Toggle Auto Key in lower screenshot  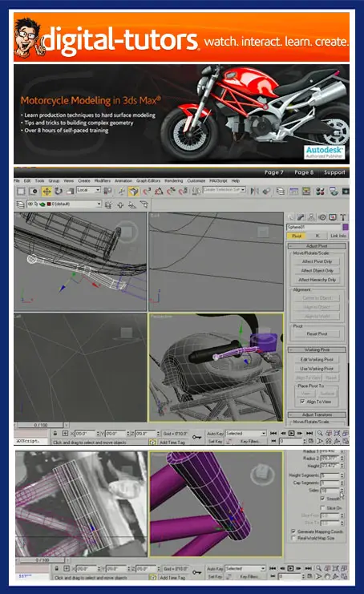point(215,568)
